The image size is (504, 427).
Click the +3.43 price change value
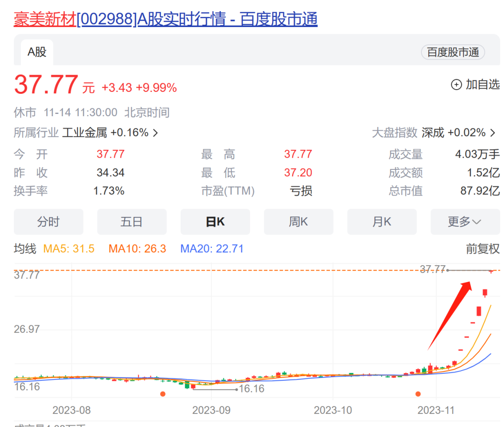point(117,88)
